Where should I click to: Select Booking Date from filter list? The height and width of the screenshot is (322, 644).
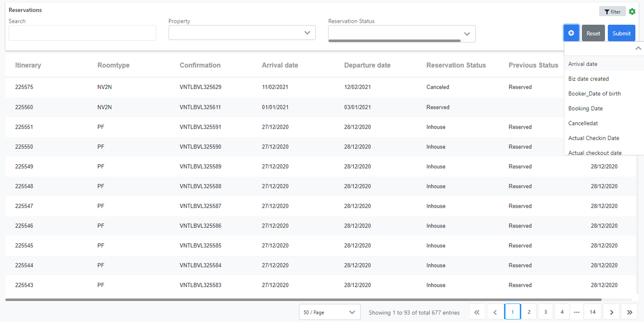[585, 108]
